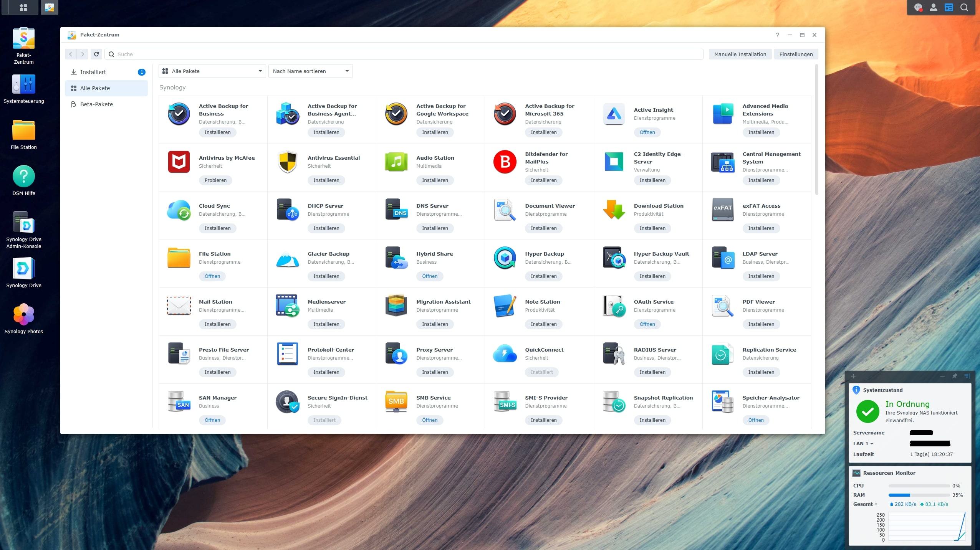The height and width of the screenshot is (550, 980).
Task: Click the Hyper Backup package icon
Action: pyautogui.click(x=505, y=258)
